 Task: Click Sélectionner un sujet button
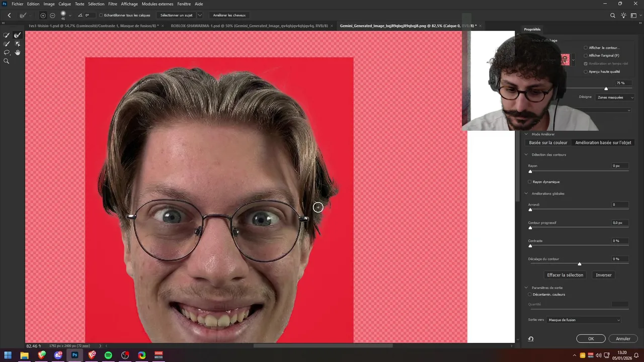pyautogui.click(x=176, y=16)
